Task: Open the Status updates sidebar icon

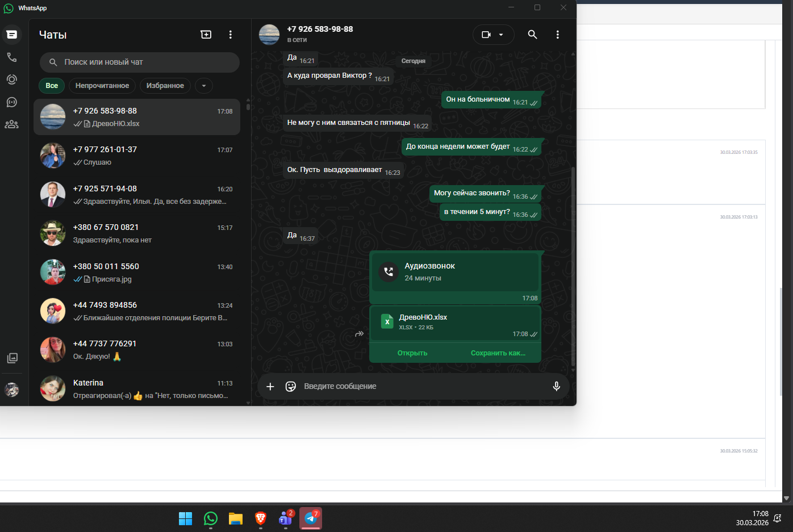Action: pyautogui.click(x=12, y=79)
